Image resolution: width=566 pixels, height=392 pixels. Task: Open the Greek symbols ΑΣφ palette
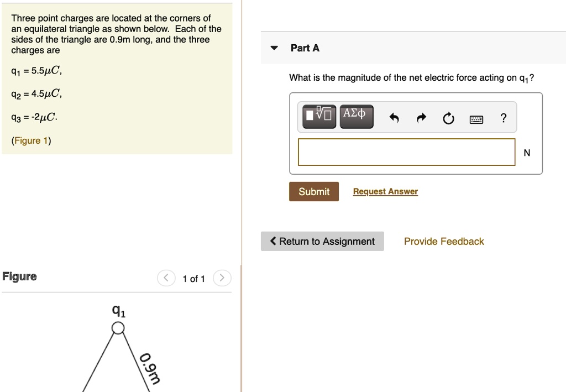pos(357,117)
